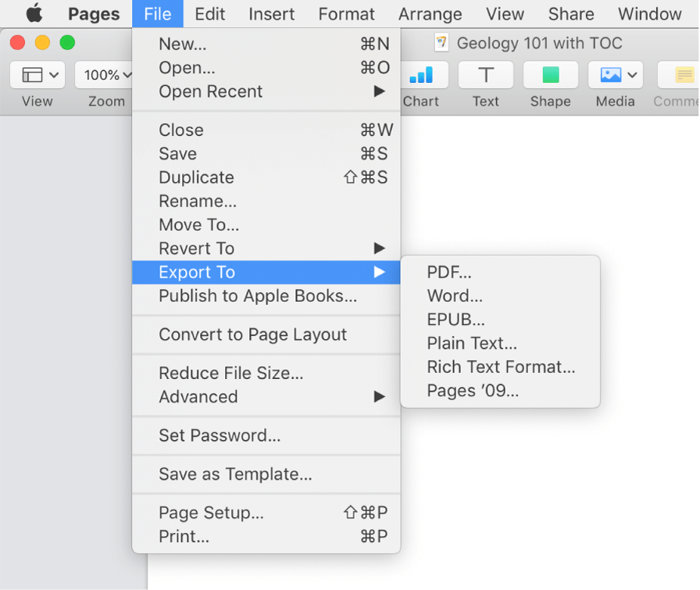Viewport: 700px width, 590px height.
Task: Open the Apple menu
Action: pyautogui.click(x=32, y=13)
